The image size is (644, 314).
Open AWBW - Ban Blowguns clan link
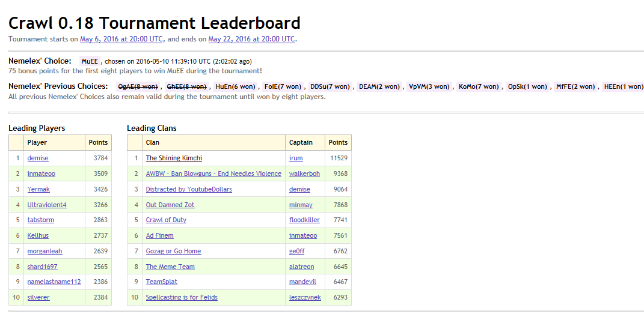point(213,174)
